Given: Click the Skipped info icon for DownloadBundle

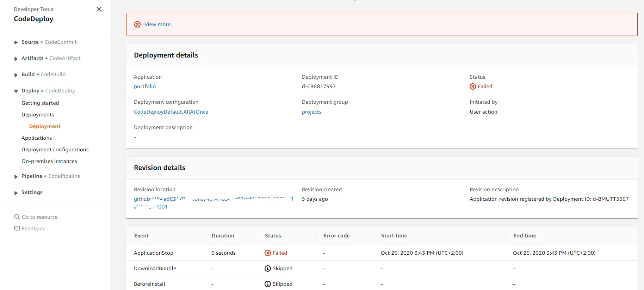Looking at the screenshot, I should point(268,268).
